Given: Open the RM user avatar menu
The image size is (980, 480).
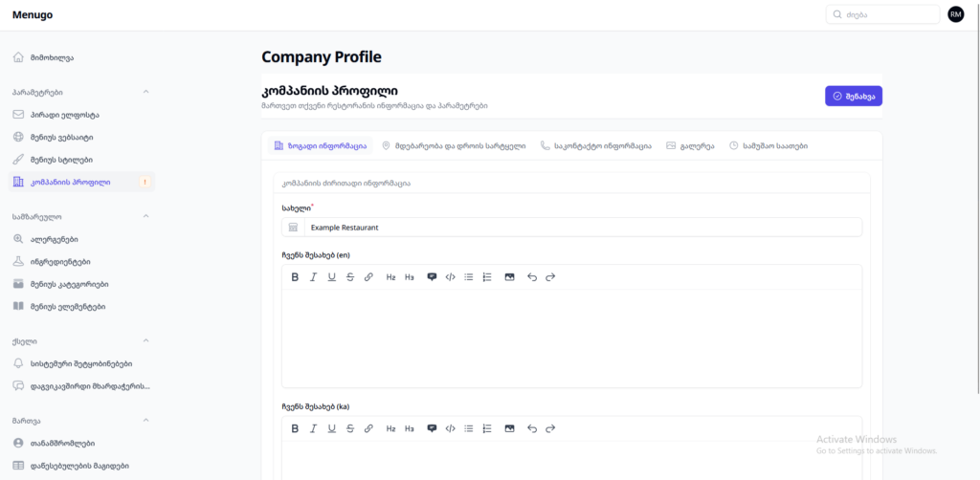Looking at the screenshot, I should tap(955, 14).
